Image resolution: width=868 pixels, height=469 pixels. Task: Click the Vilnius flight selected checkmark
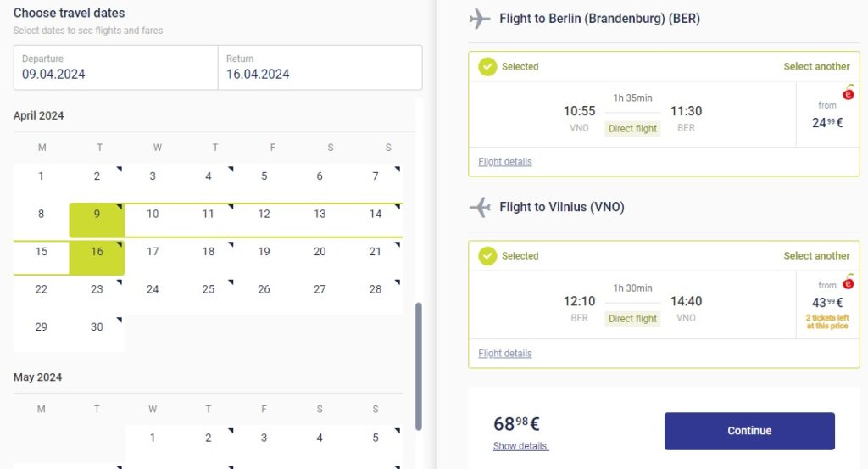[487, 256]
